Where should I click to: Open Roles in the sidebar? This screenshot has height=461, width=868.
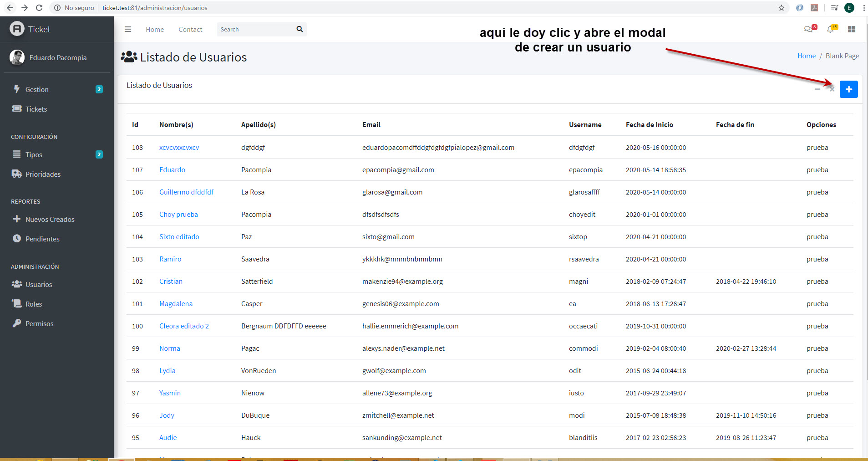pyautogui.click(x=57, y=304)
